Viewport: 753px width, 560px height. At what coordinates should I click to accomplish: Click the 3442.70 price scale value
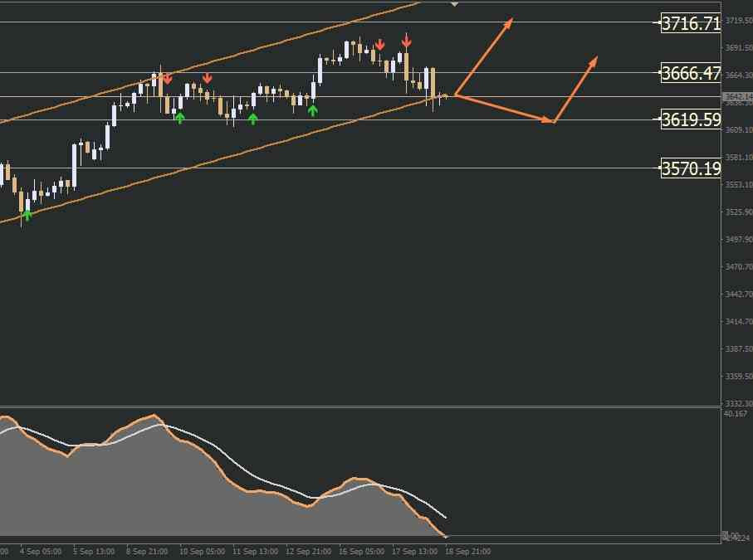[739, 294]
